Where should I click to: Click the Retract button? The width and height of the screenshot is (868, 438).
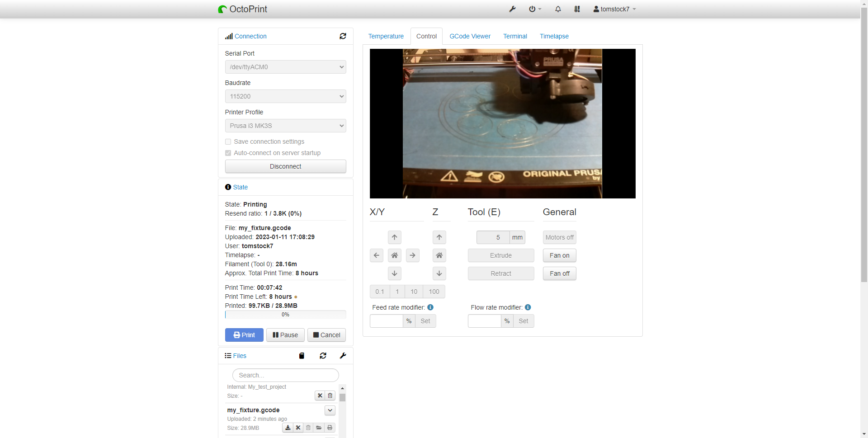tap(501, 273)
